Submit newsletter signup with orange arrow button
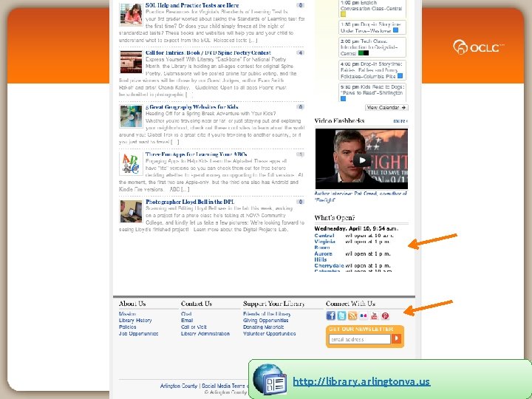This screenshot has height=399, width=532. (396, 338)
